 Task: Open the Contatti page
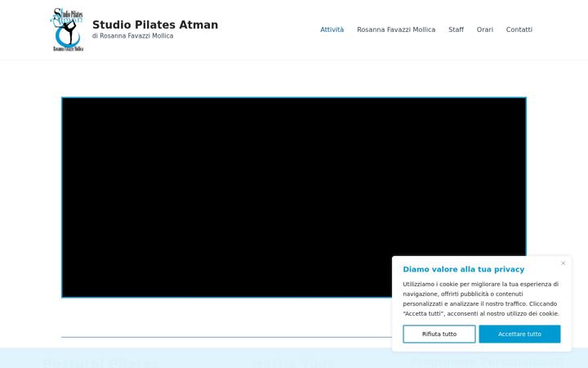pos(519,29)
